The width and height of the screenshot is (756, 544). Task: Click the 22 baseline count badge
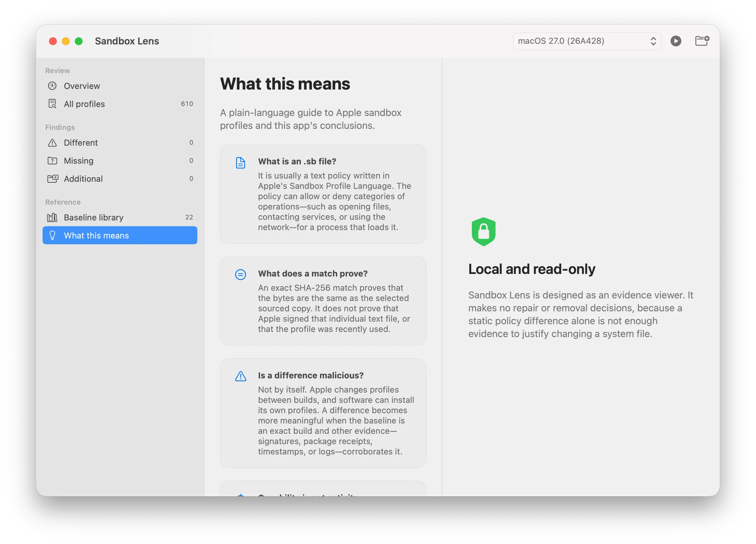[189, 217]
